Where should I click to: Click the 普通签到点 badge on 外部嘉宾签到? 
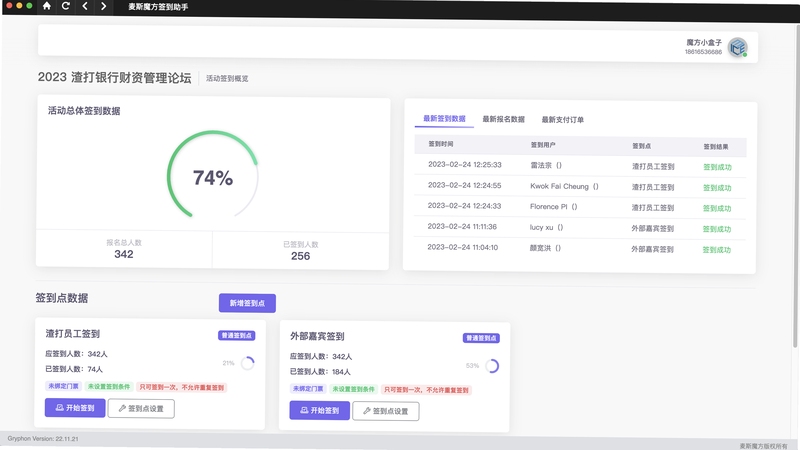pos(481,338)
